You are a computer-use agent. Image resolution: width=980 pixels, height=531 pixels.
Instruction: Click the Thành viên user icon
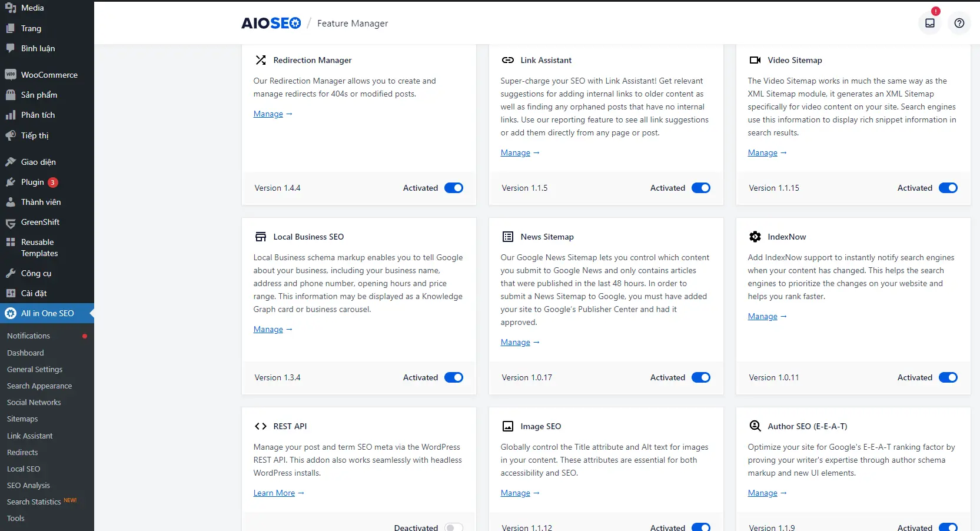pyautogui.click(x=11, y=202)
